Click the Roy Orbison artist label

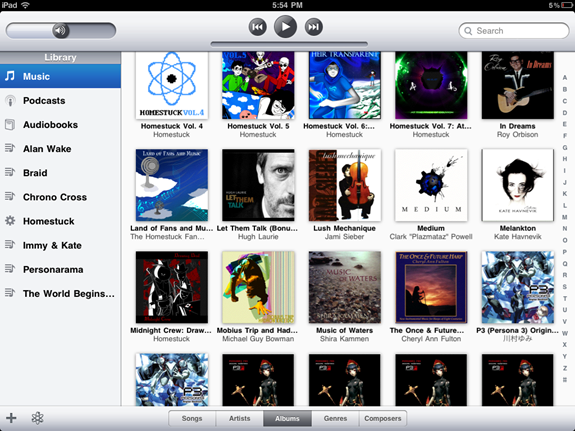coord(517,135)
